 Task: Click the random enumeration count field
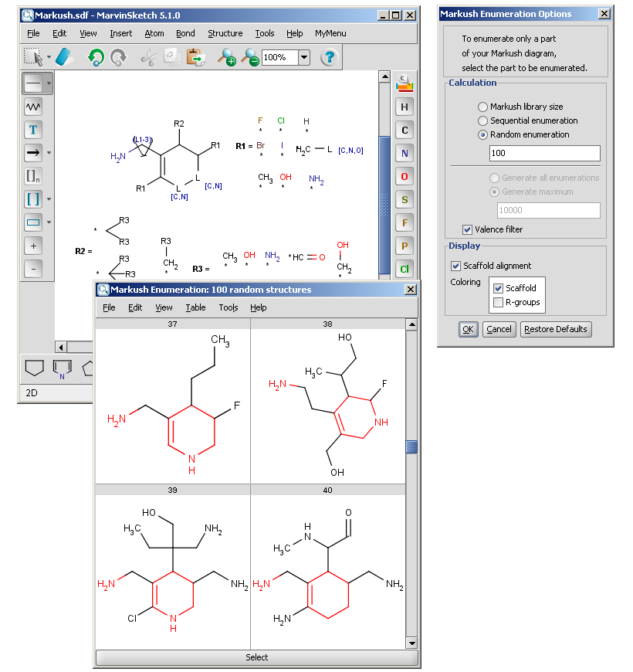click(544, 153)
